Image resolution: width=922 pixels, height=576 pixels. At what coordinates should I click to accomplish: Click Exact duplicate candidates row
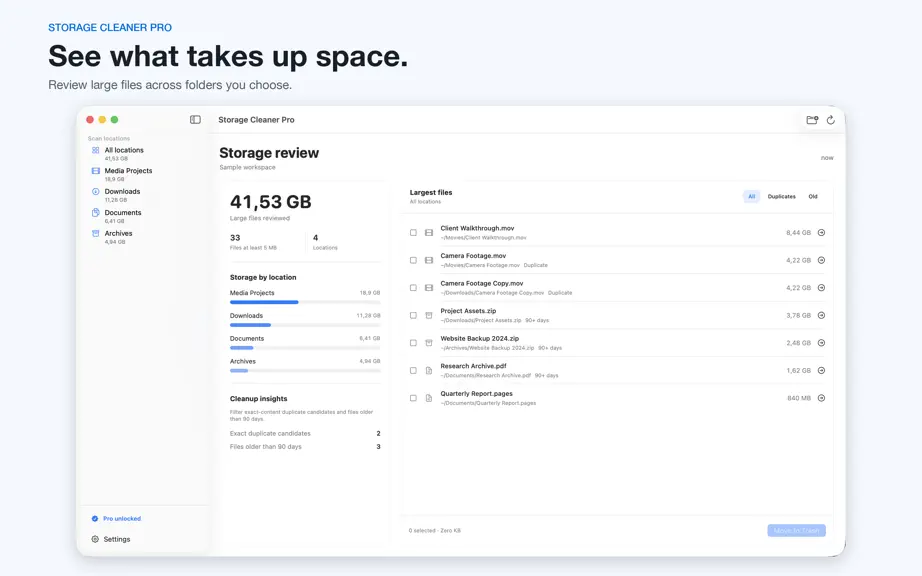[x=305, y=433]
